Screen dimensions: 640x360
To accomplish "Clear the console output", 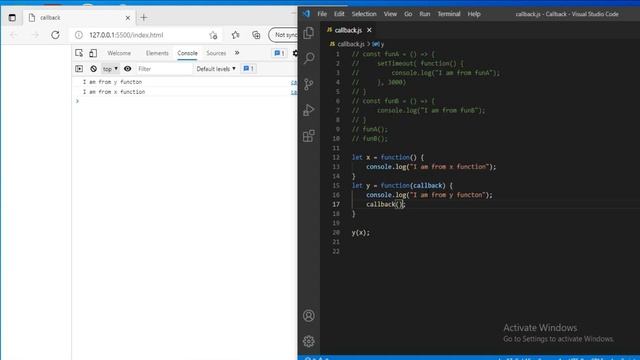I will point(93,69).
